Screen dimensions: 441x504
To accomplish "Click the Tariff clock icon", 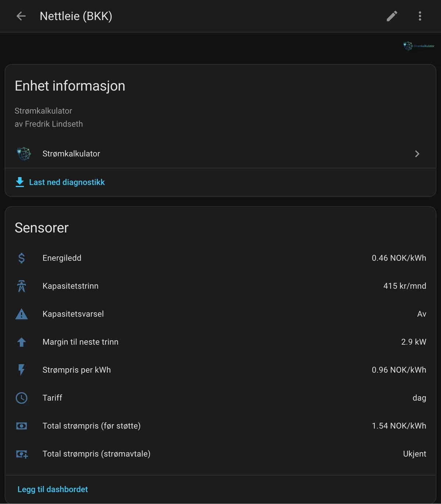I will 22,398.
